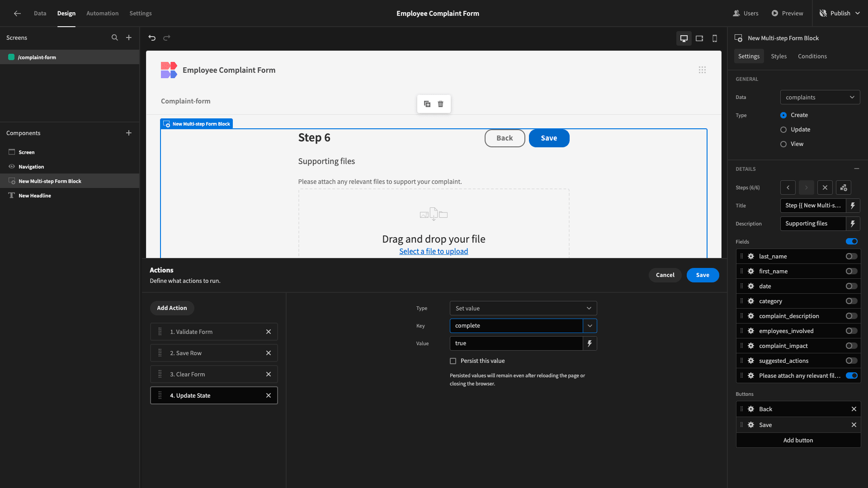Open settings gear for category field
The width and height of the screenshot is (868, 488).
pyautogui.click(x=751, y=301)
